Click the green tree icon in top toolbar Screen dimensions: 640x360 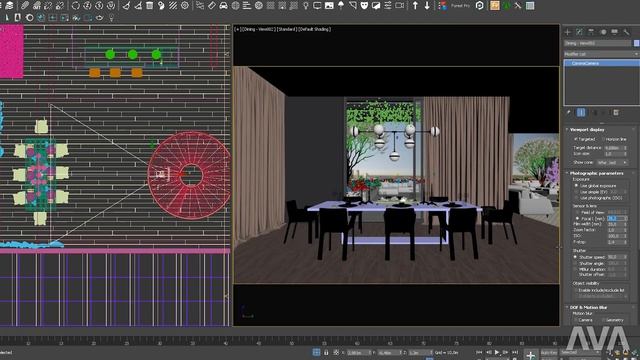click(507, 6)
